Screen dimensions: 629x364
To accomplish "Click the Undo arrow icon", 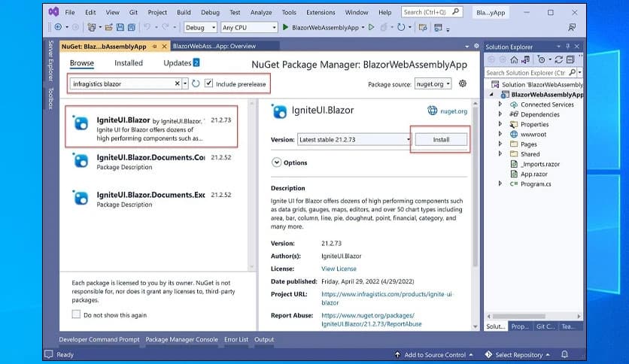I will [x=147, y=27].
